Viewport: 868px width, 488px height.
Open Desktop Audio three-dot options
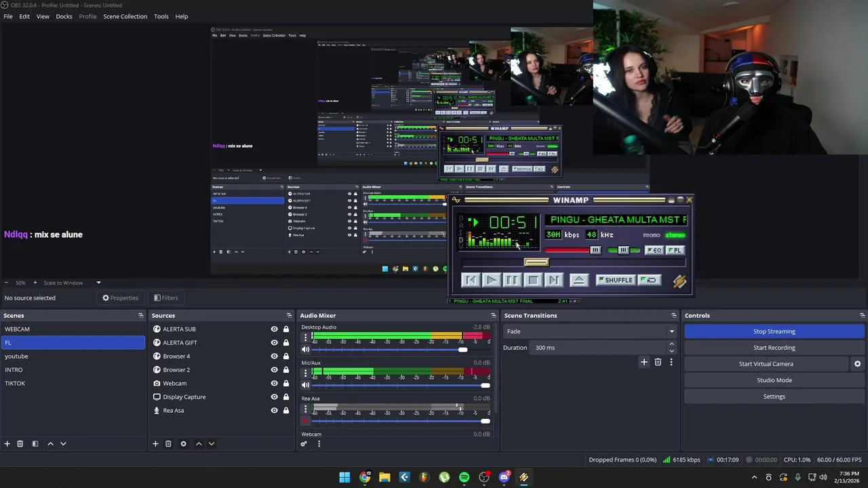pyautogui.click(x=305, y=337)
